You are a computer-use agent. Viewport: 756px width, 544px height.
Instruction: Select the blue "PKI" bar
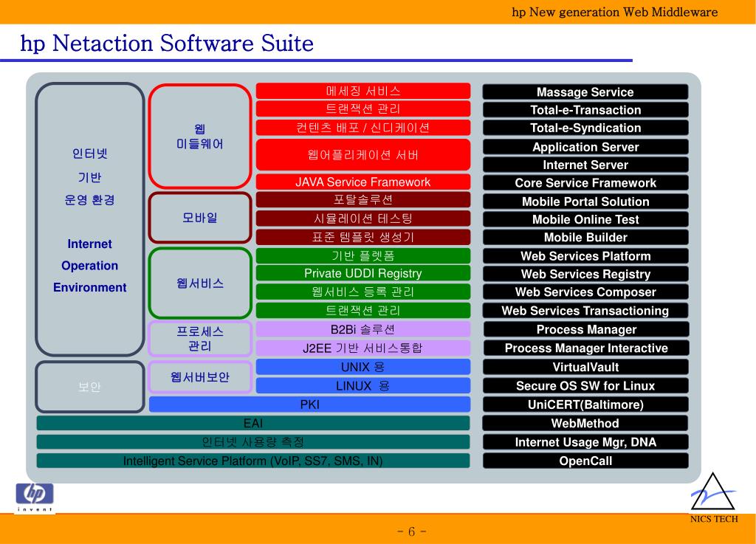pos(309,404)
